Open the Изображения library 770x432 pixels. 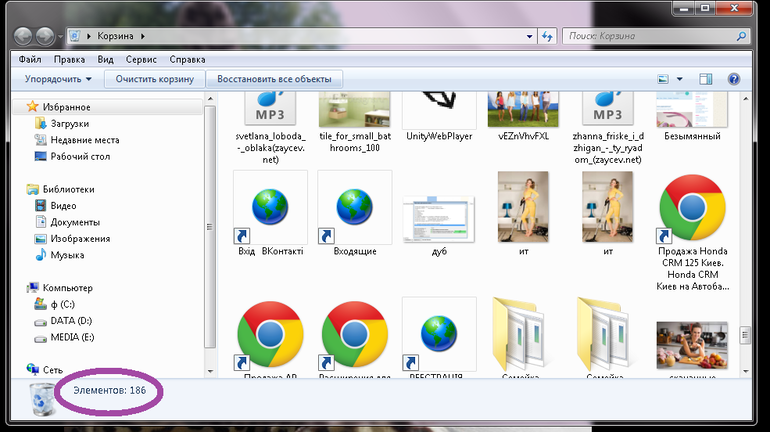point(80,239)
